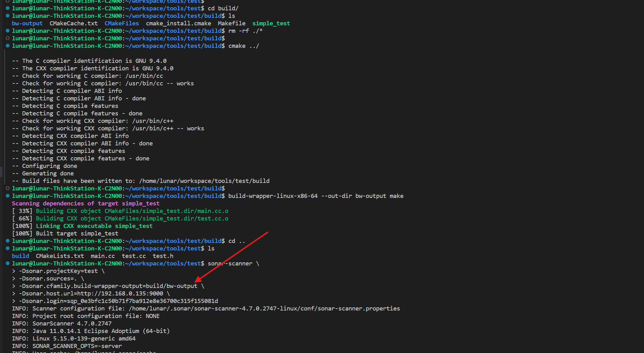Click command decoration beside 'cmake ../' command

(x=7, y=46)
